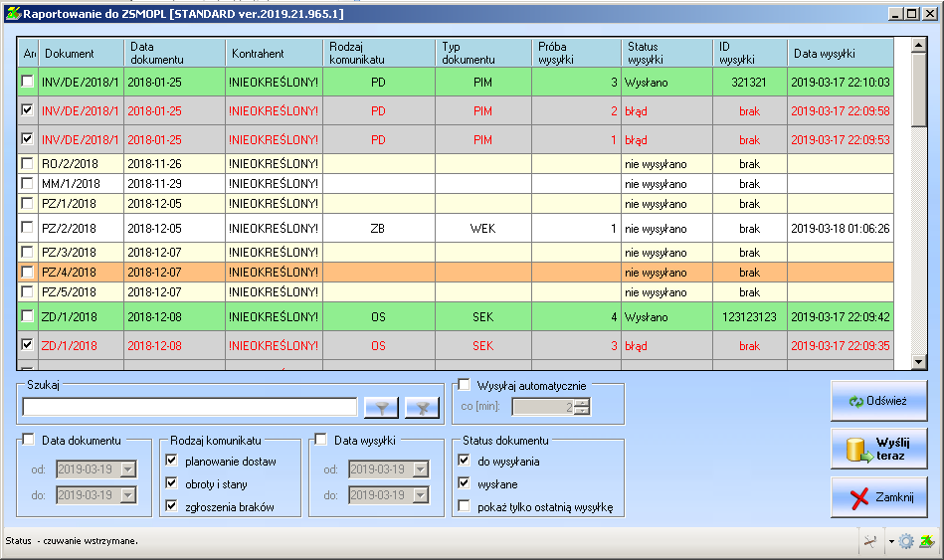944x560 pixels.
Task: Select the ZB cell in PZ/2/2018 row
Action: click(x=379, y=228)
